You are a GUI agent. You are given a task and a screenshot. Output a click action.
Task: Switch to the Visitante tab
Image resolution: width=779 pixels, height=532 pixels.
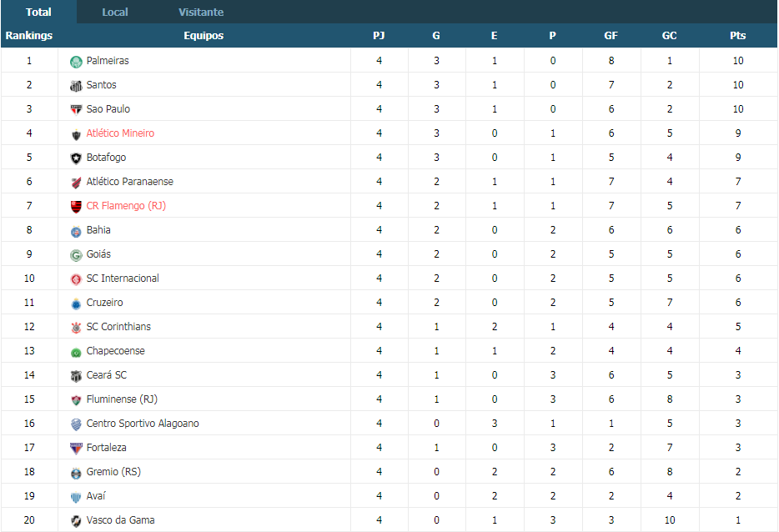click(x=201, y=12)
